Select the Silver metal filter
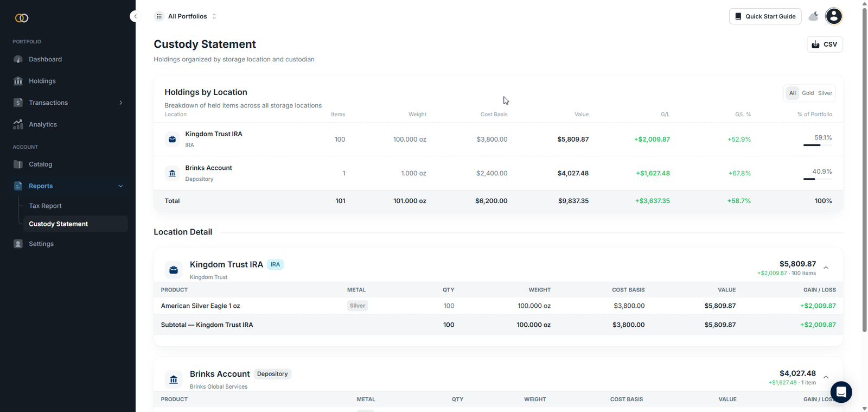The width and height of the screenshot is (868, 412). pyautogui.click(x=825, y=93)
